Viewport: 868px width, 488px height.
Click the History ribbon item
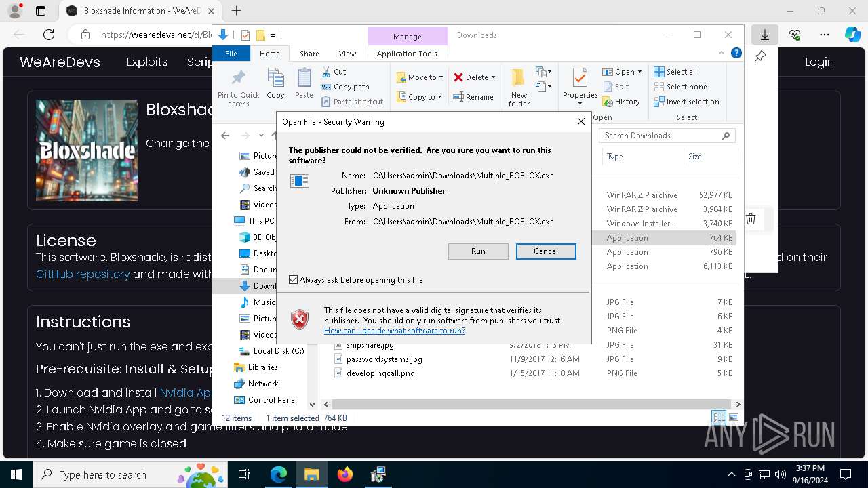tap(620, 102)
